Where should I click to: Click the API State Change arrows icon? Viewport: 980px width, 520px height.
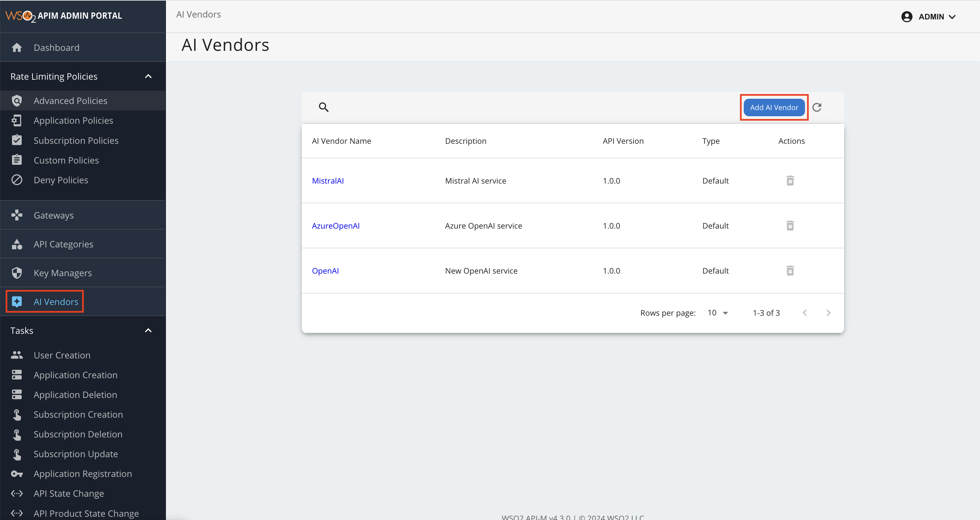[x=17, y=493]
